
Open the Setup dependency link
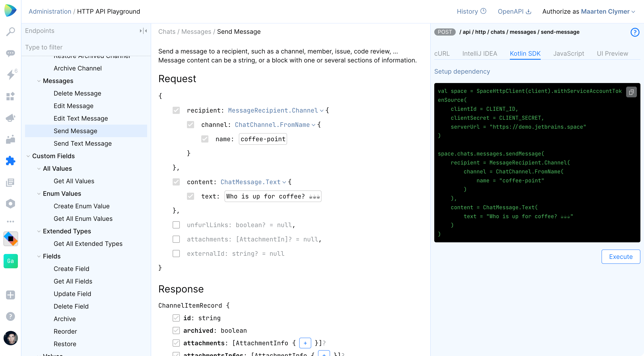click(x=462, y=72)
